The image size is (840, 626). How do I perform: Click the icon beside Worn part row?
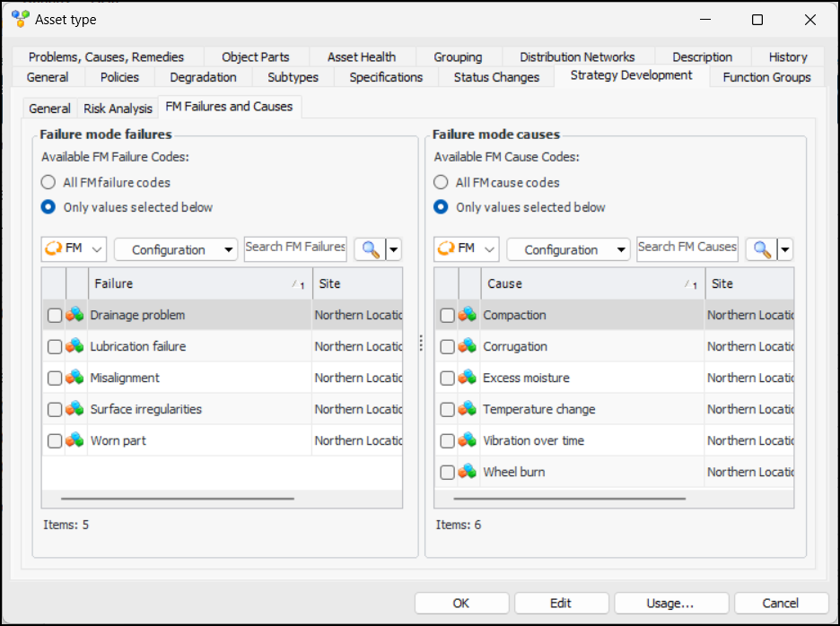75,441
